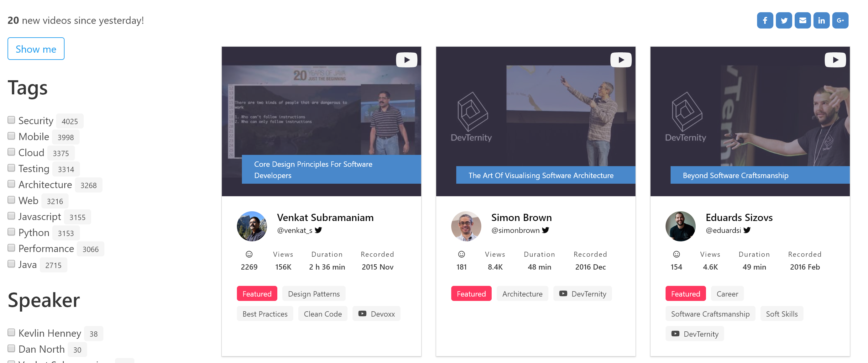This screenshot has height=363, width=868.
Task: Play The Art Of Visualising video icon
Action: click(x=621, y=60)
